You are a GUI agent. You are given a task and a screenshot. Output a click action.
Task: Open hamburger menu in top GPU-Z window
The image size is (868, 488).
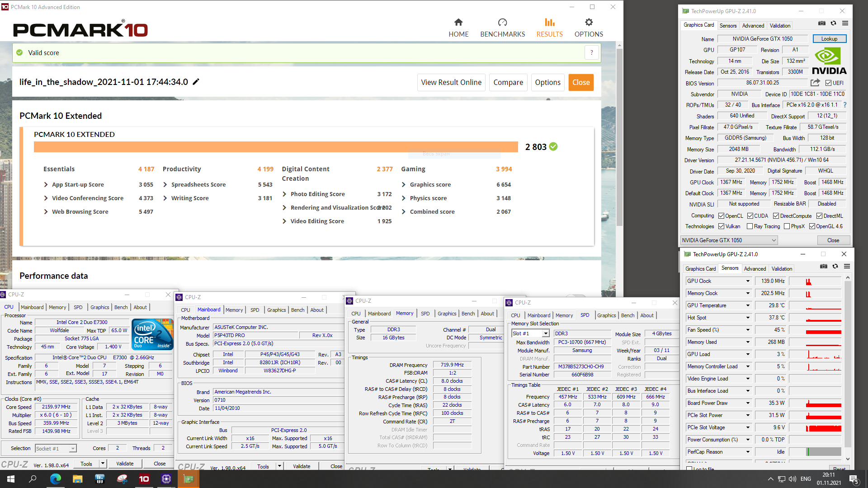pos(845,23)
